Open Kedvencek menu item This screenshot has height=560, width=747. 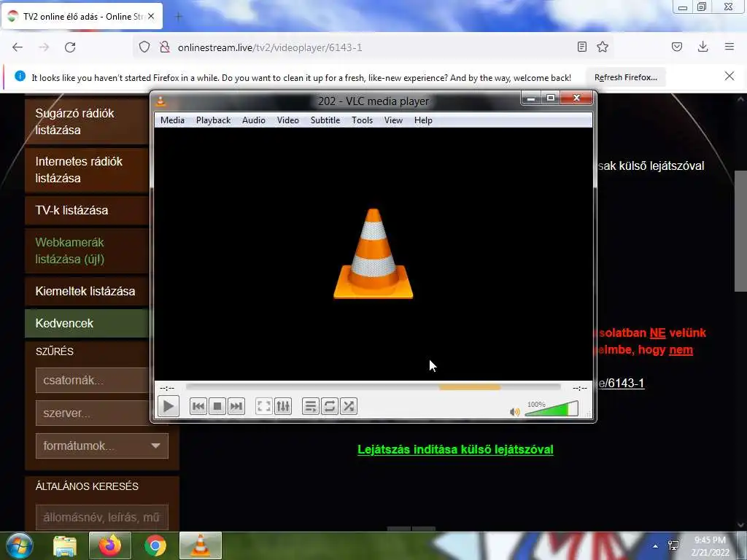[x=86, y=323]
